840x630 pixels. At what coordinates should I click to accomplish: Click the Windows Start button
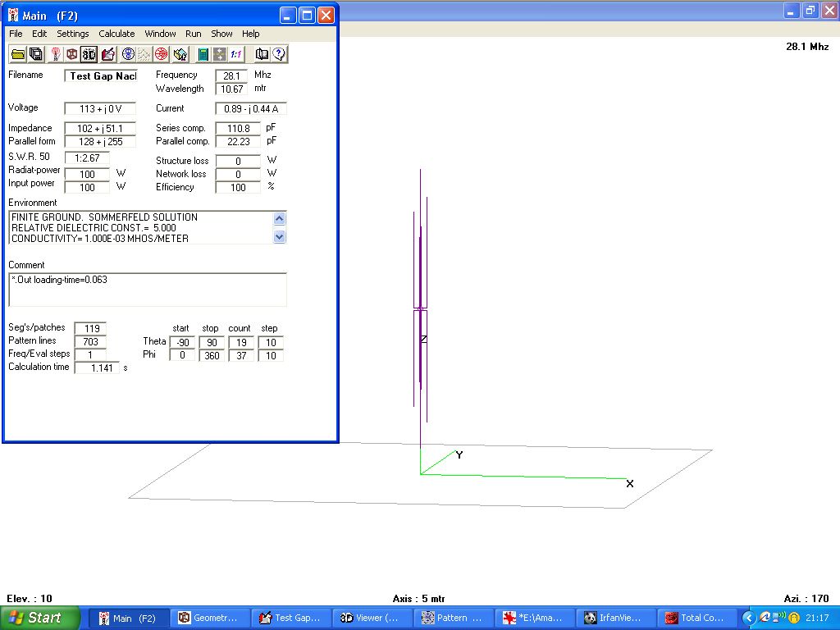click(40, 618)
